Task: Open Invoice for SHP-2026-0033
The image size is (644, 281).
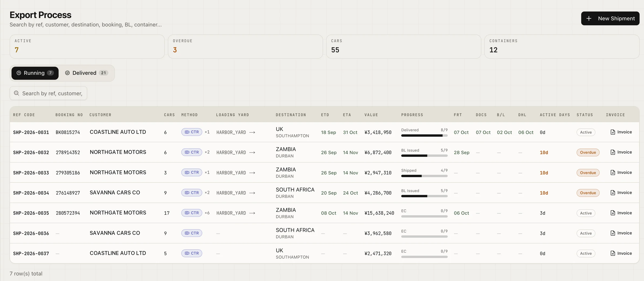Action: coord(621,173)
